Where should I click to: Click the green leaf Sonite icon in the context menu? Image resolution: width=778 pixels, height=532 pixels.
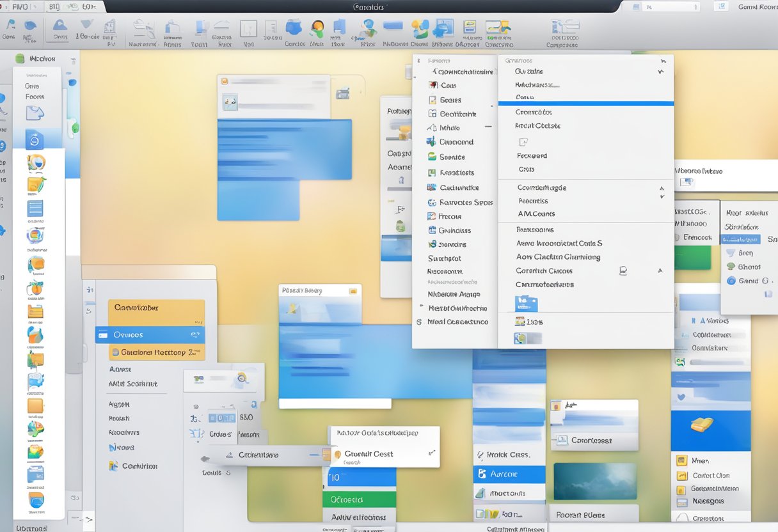[x=432, y=157]
